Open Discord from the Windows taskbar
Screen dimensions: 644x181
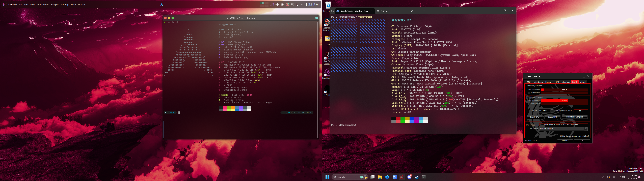point(409,177)
